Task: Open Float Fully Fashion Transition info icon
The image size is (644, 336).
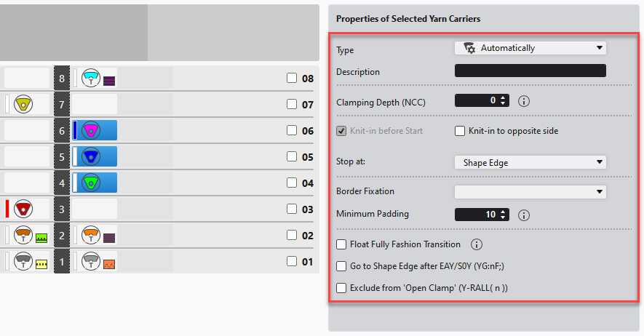Action: 477,244
